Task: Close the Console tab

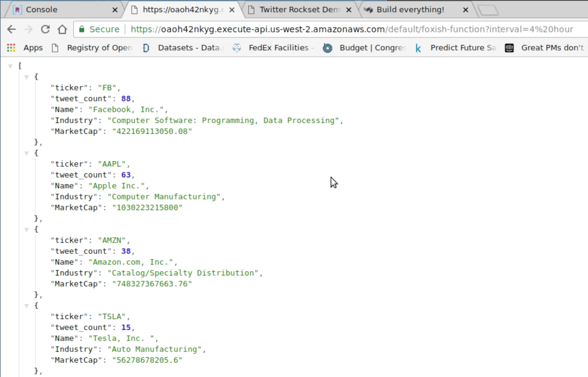Action: coord(115,10)
